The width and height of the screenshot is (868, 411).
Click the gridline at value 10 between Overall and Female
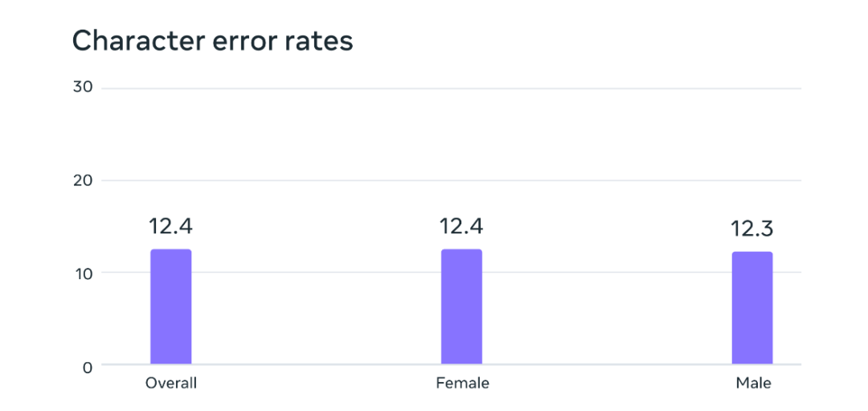click(316, 272)
